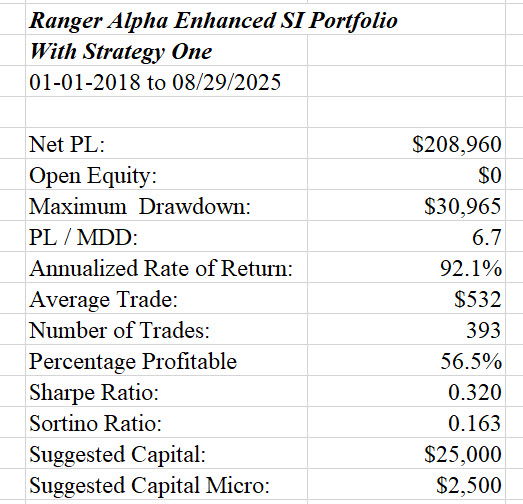Select the Percentage Profitable label cell

tap(166, 361)
